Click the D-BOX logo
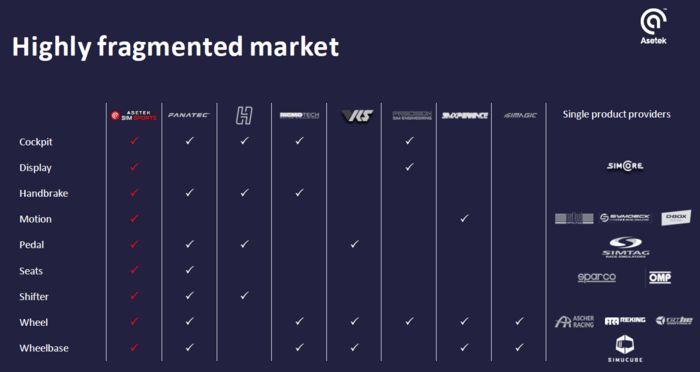This screenshot has height=372, width=700. point(676,217)
